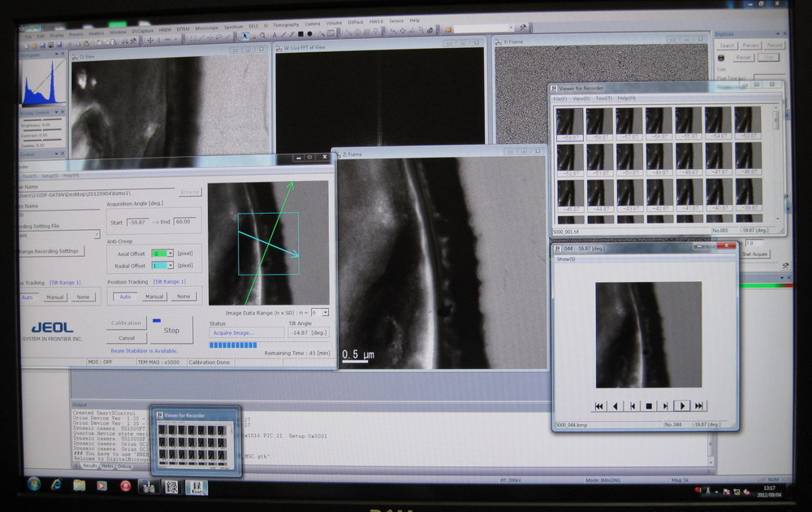Expand Radial Offset dropdown

[x=170, y=265]
